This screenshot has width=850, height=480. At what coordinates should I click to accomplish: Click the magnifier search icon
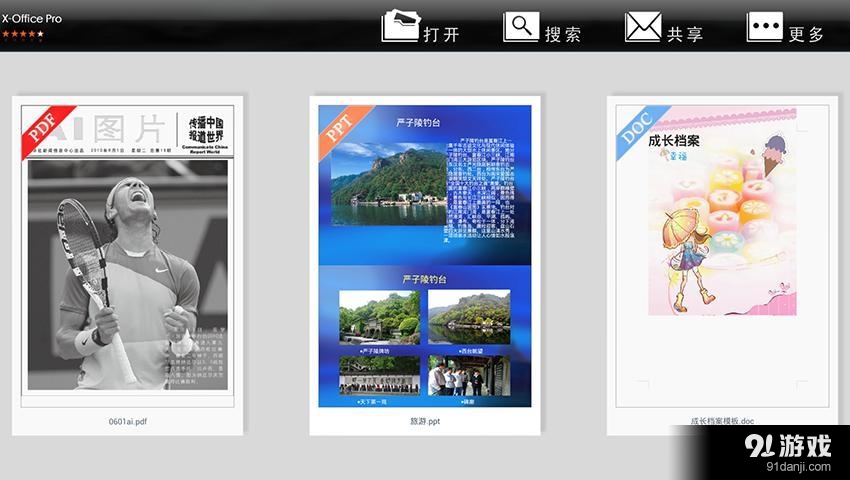(x=521, y=27)
